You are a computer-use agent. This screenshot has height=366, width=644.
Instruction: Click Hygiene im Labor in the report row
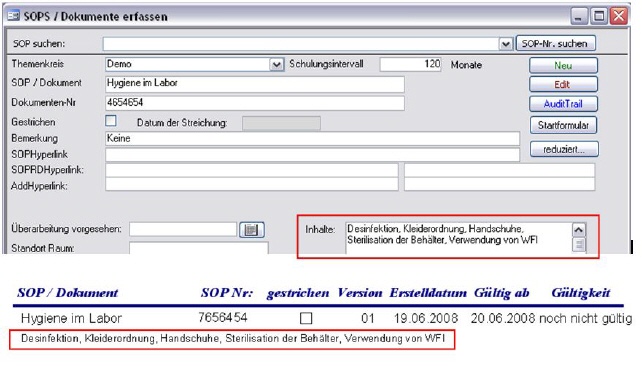(71, 318)
